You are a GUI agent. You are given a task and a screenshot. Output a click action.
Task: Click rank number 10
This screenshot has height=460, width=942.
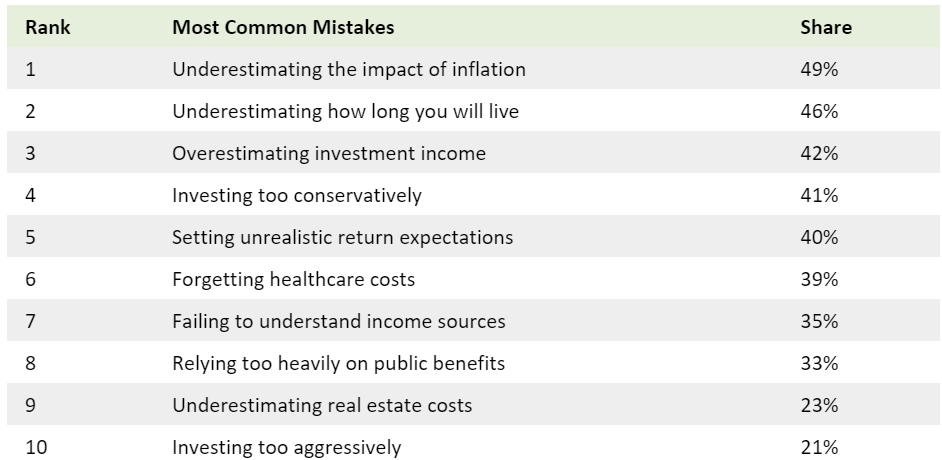(x=36, y=447)
